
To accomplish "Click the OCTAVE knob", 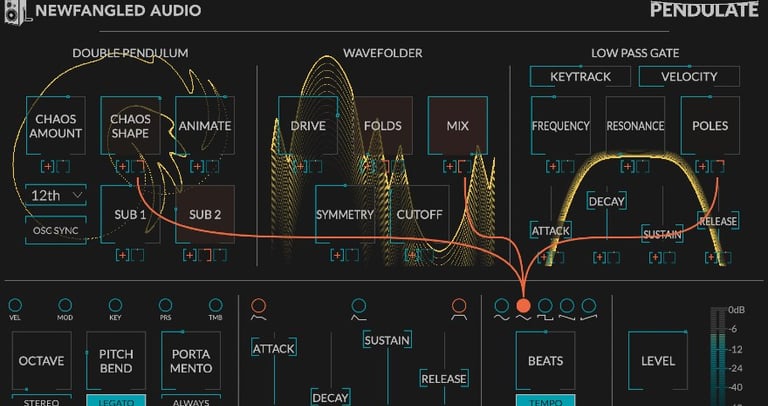I will pos(42,361).
